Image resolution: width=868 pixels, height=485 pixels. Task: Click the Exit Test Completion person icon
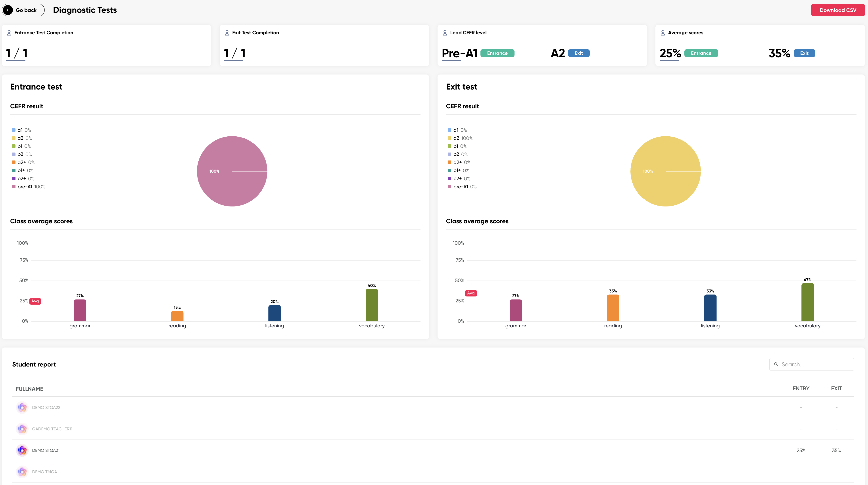tap(227, 33)
